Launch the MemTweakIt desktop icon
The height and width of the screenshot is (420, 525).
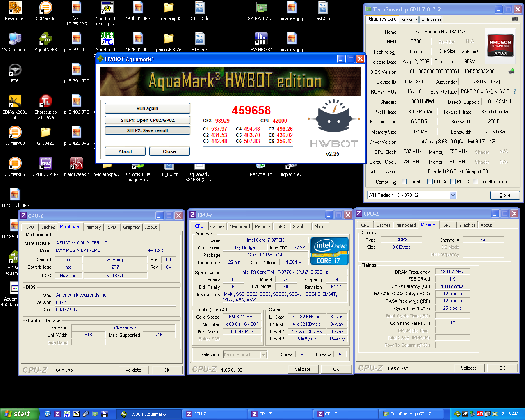[76, 167]
